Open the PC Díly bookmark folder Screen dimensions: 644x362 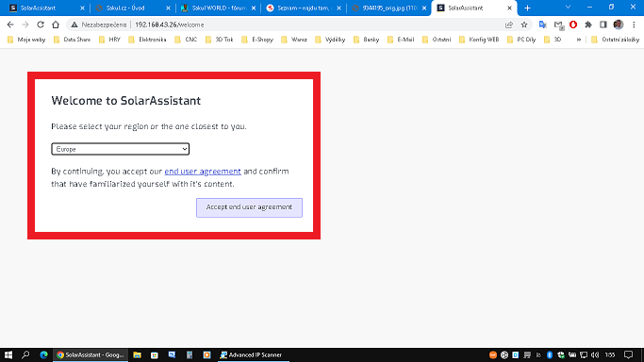pyautogui.click(x=521, y=40)
